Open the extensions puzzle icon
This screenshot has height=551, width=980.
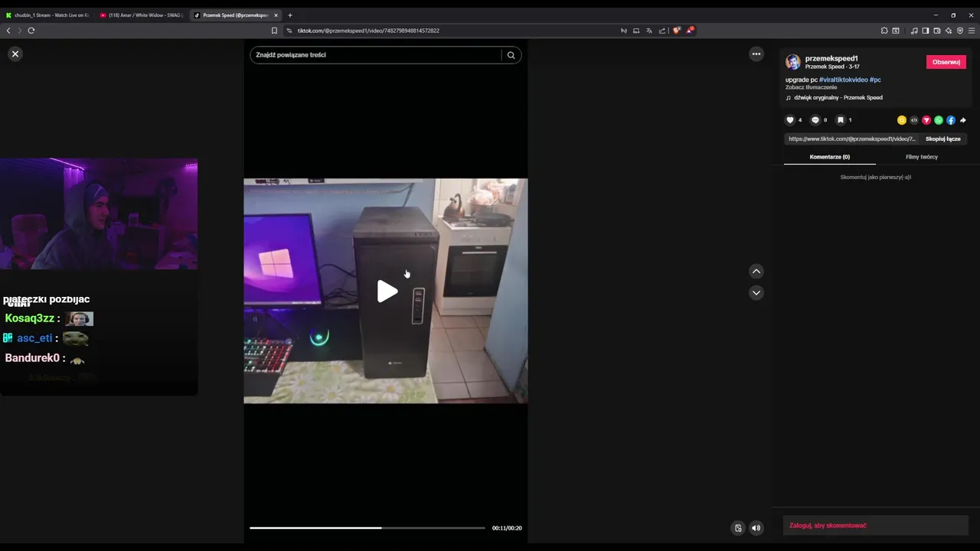pyautogui.click(x=884, y=31)
